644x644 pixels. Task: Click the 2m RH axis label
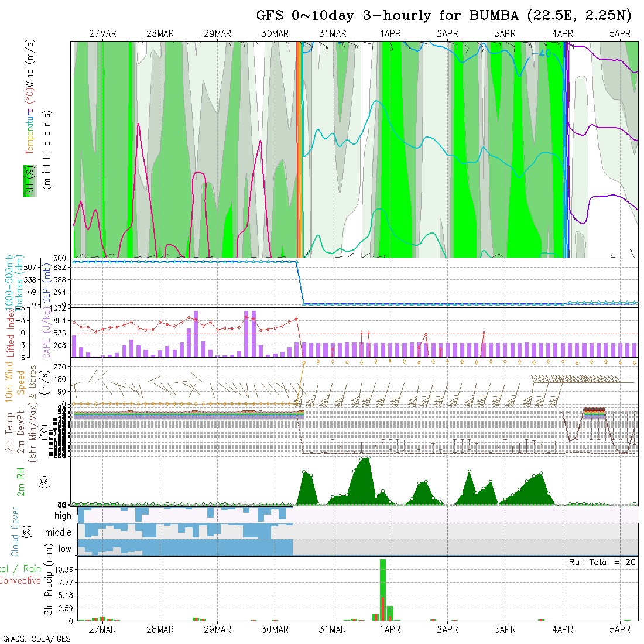(20, 481)
